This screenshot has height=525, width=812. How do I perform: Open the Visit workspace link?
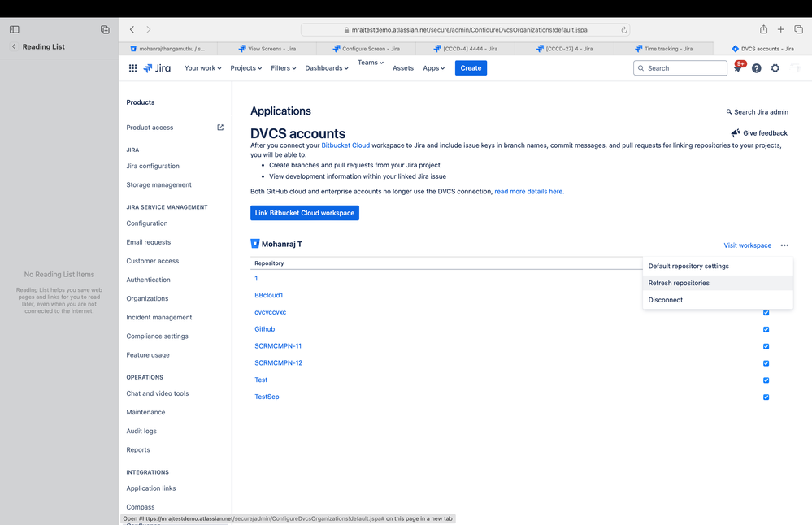(747, 245)
